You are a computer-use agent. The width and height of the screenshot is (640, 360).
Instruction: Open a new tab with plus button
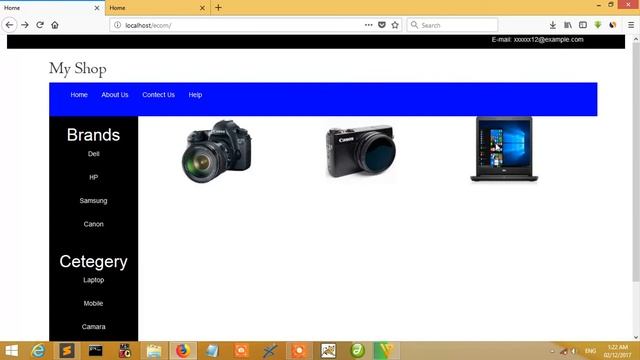(x=218, y=7)
